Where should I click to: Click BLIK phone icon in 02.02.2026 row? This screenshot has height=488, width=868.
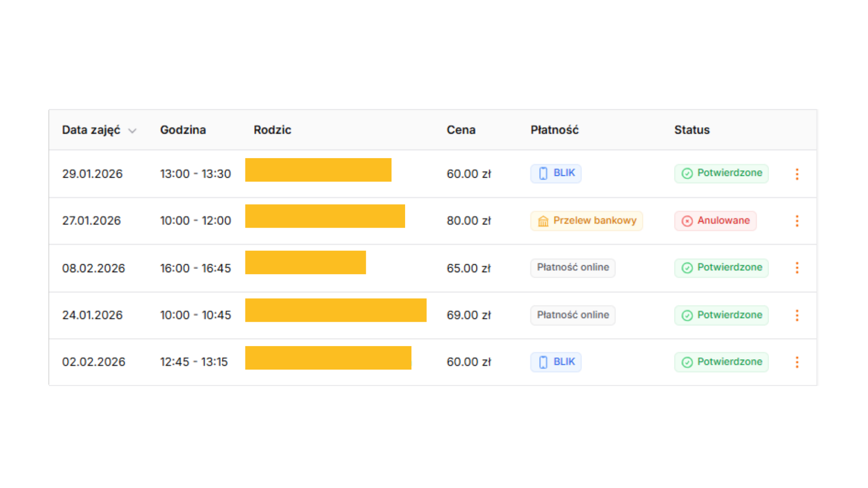coord(543,362)
